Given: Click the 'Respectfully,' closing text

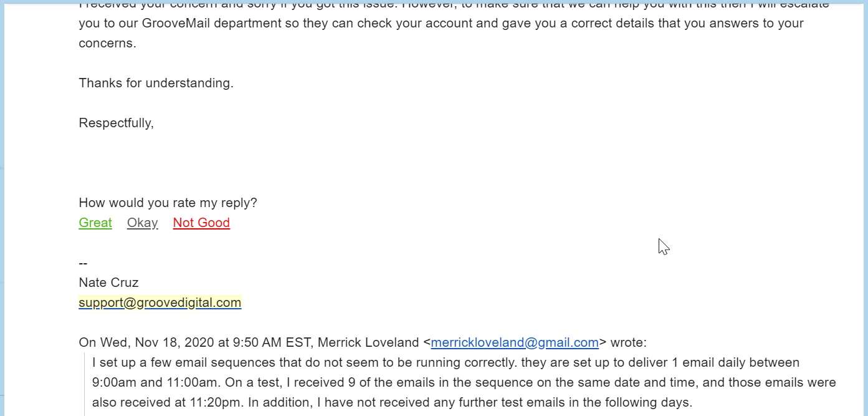Looking at the screenshot, I should click(116, 123).
